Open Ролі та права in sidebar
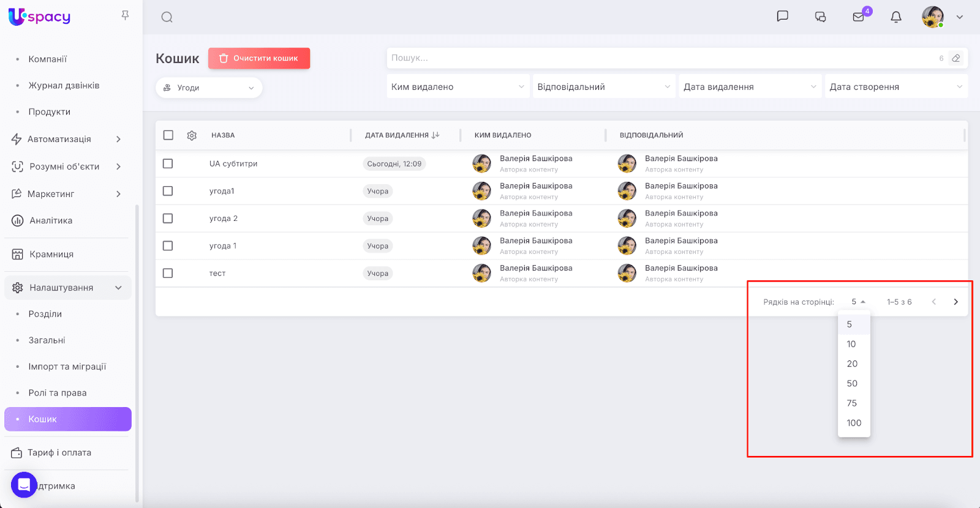 [58, 393]
